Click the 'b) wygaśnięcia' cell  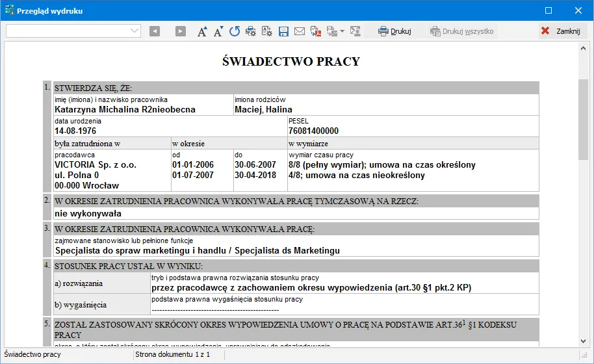102,305
